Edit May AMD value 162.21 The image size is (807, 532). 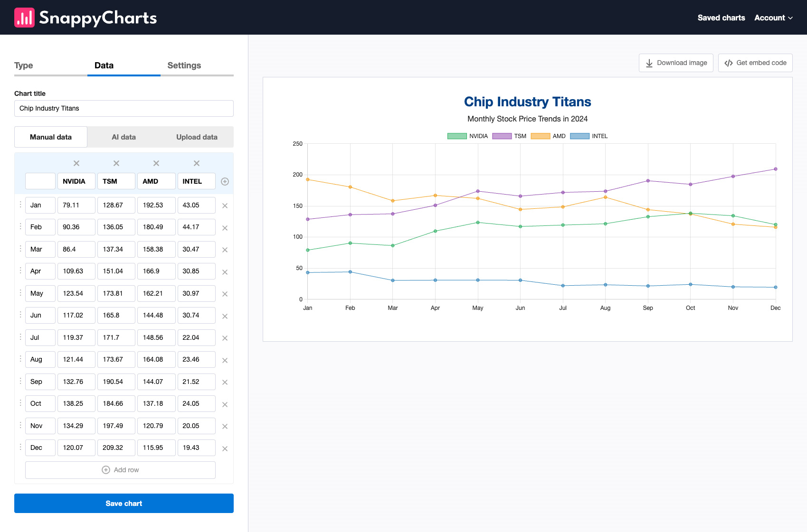(156, 294)
